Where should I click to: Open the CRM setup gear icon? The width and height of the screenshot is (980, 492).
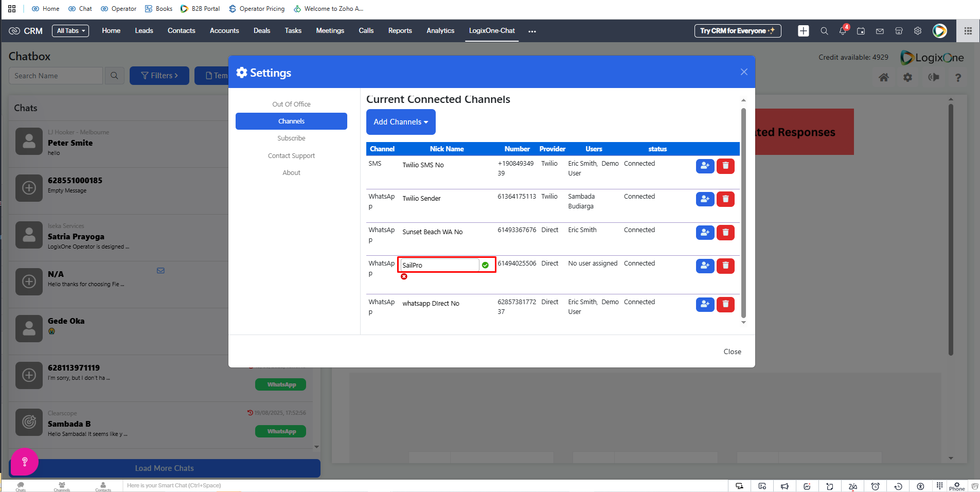pyautogui.click(x=918, y=31)
